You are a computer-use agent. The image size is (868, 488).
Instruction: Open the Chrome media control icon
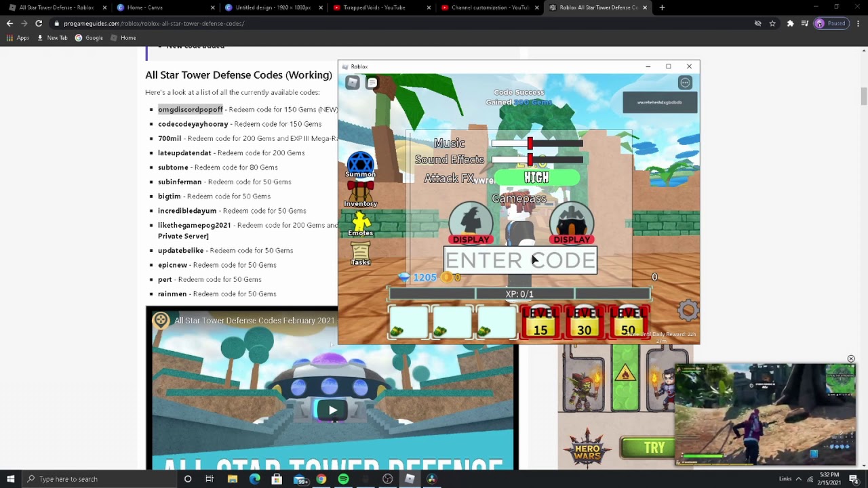804,23
